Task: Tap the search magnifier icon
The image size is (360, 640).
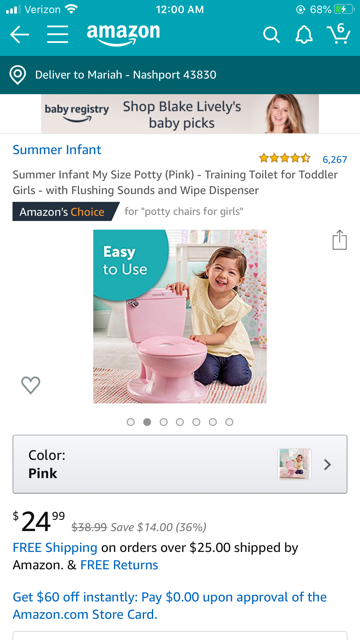Action: (271, 35)
